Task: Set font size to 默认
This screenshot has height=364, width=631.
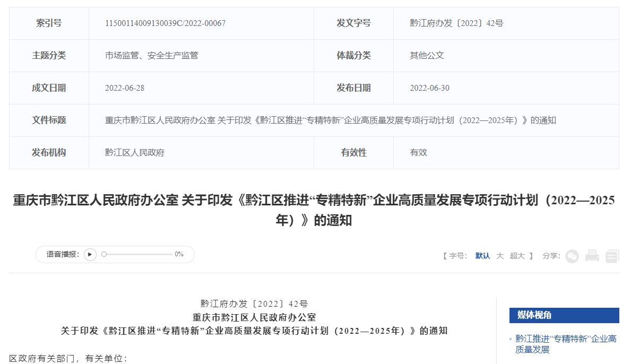Action: coord(482,256)
